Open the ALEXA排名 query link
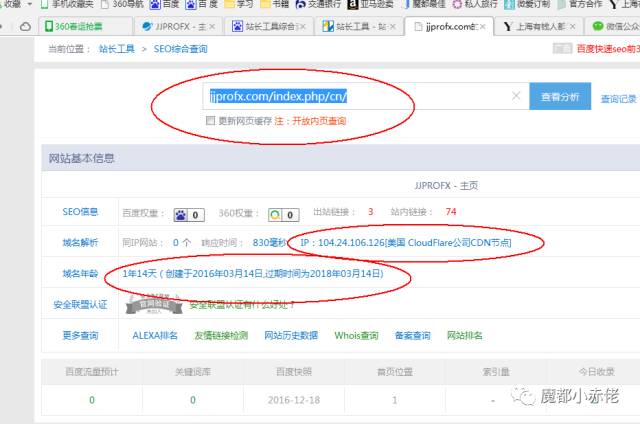 point(155,335)
